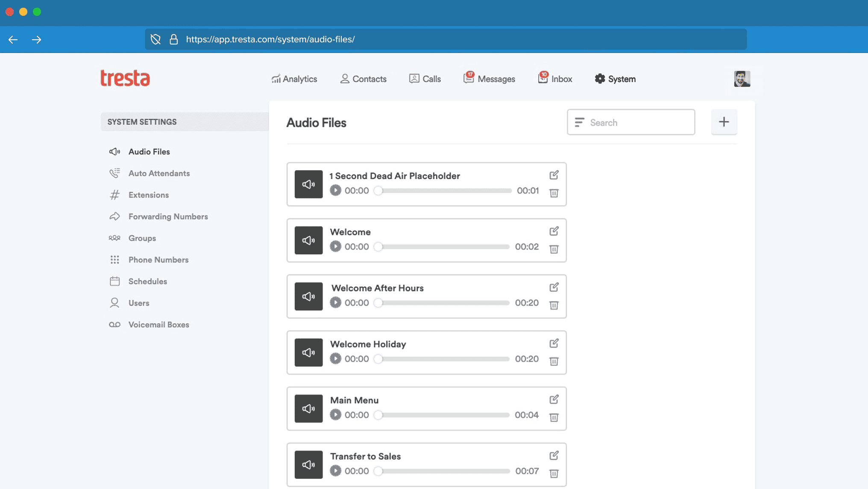
Task: Play the Main Menu audio
Action: tap(335, 415)
